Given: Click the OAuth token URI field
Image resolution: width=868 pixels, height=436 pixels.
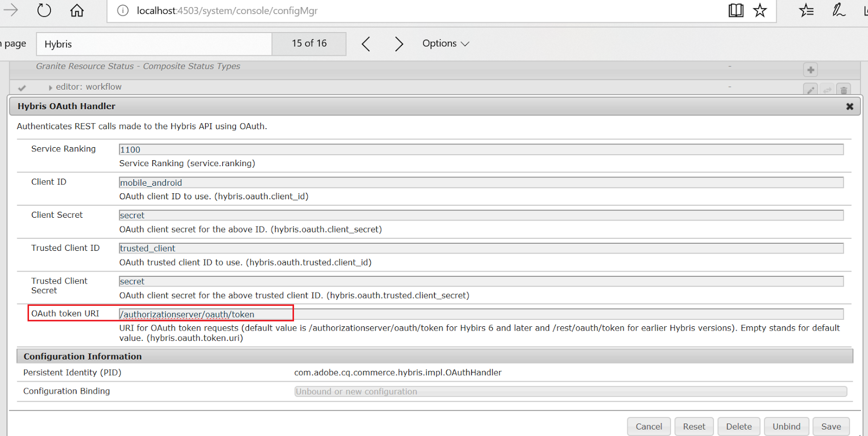Looking at the screenshot, I should point(481,314).
